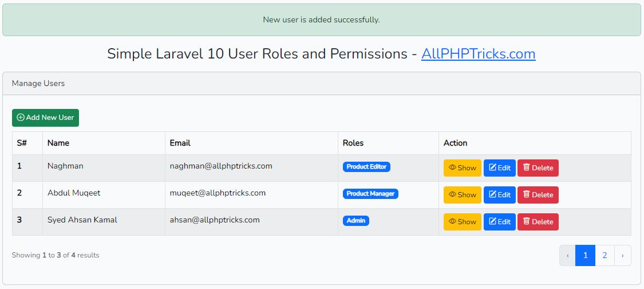Screen dimensions: 644x289
Task: Click the eye icon for Abdul Muqeet
Action: [x=453, y=194]
